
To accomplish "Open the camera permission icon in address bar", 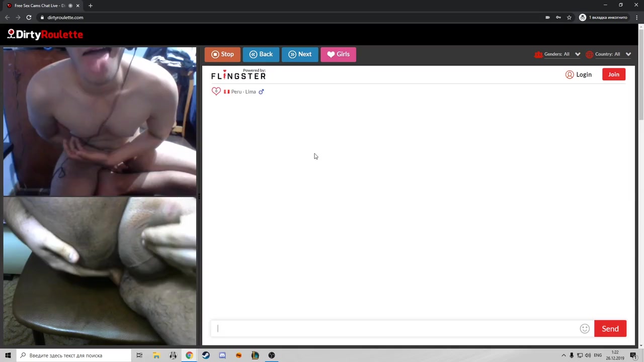I will 547,18.
